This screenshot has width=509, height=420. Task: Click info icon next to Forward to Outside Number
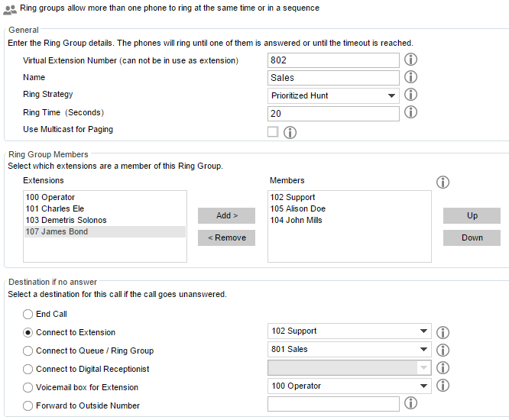[410, 403]
